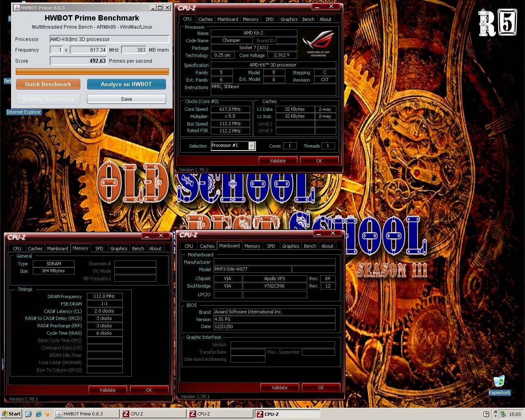Viewport: 525px width, 420px height.
Task: Click the BIOS version 4.51 PG value
Action: (x=274, y=319)
